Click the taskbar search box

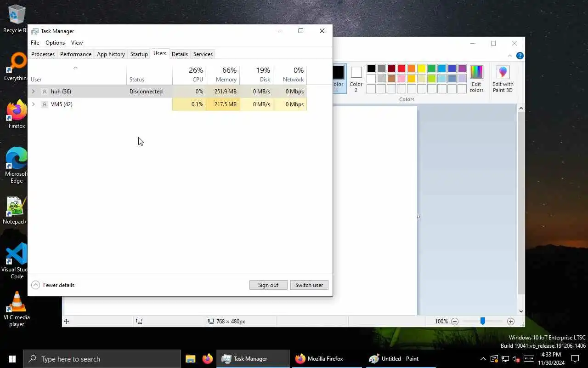(102, 359)
